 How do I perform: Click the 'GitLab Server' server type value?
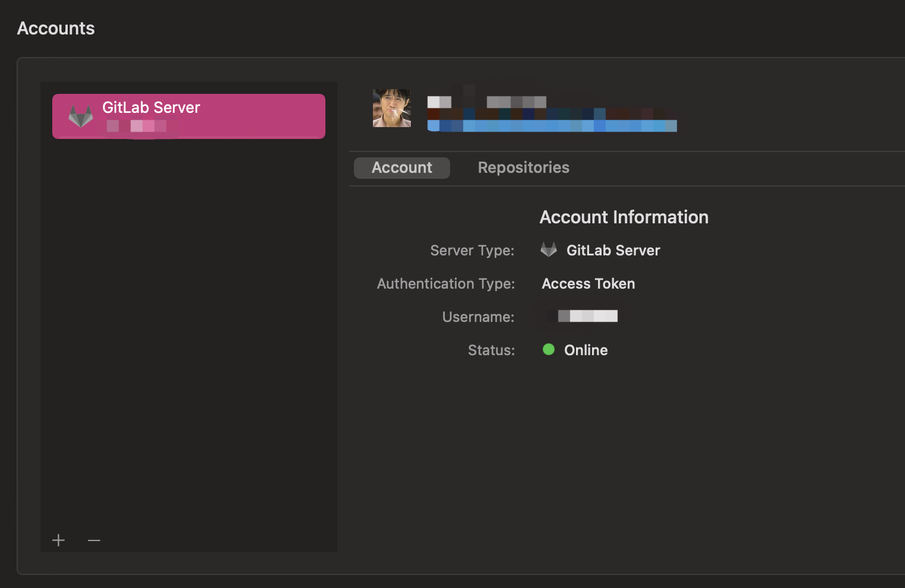613,251
